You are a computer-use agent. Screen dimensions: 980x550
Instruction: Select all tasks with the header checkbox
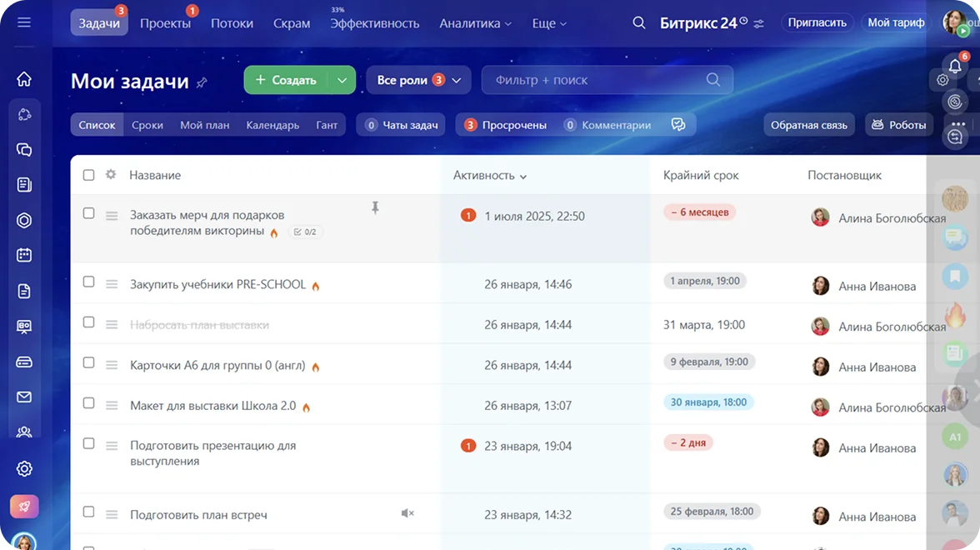[88, 175]
